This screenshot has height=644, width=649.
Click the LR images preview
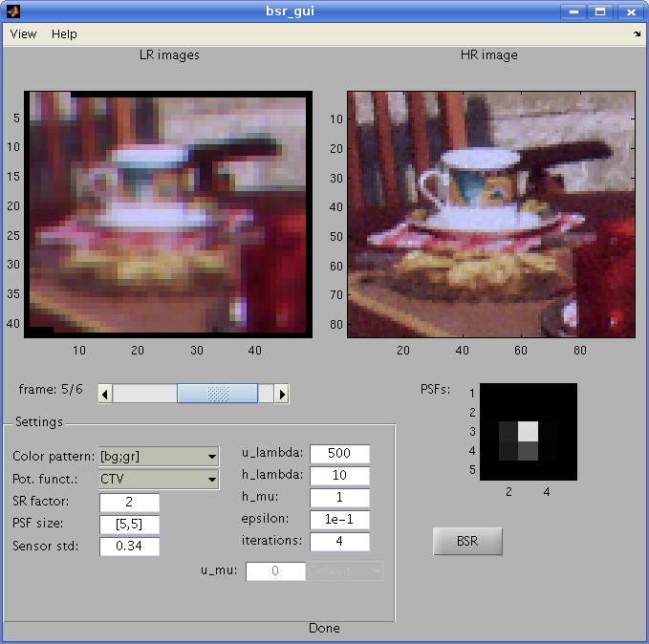[168, 214]
